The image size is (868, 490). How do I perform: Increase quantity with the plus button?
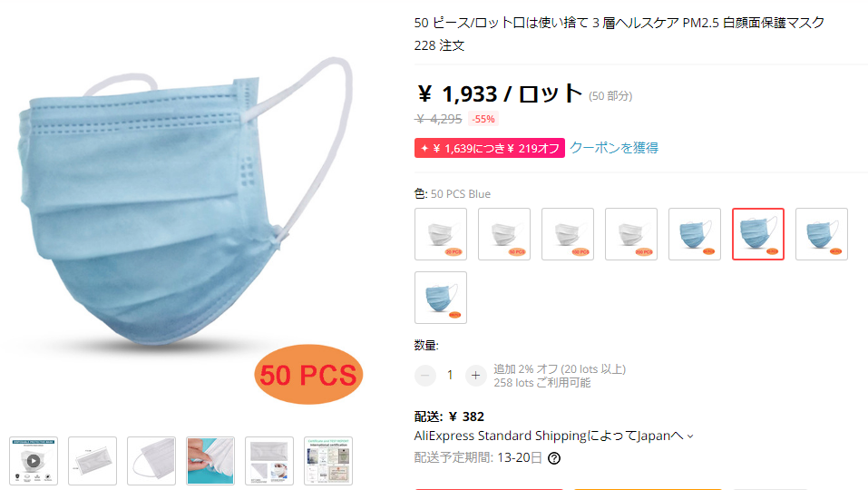[475, 376]
